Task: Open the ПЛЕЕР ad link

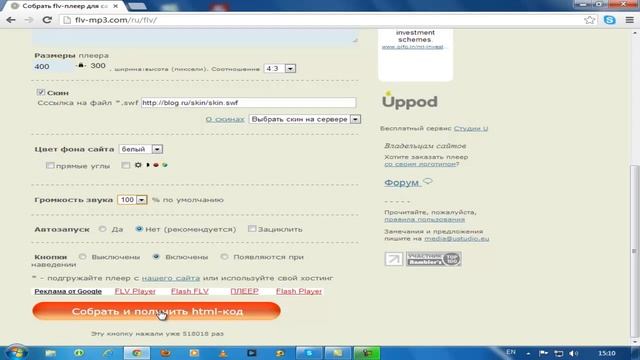Action: pos(244,291)
